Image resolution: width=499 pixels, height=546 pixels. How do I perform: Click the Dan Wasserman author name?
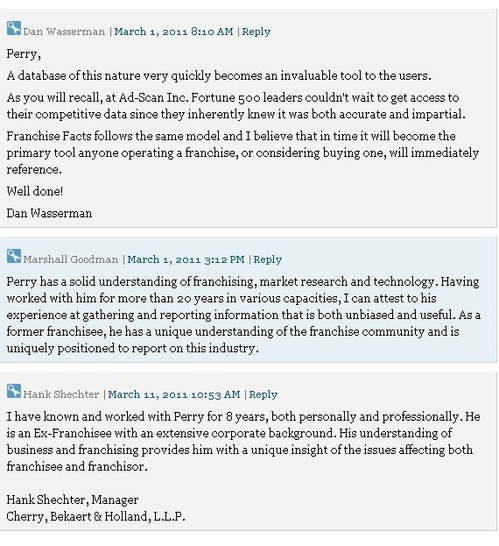pyautogui.click(x=64, y=32)
